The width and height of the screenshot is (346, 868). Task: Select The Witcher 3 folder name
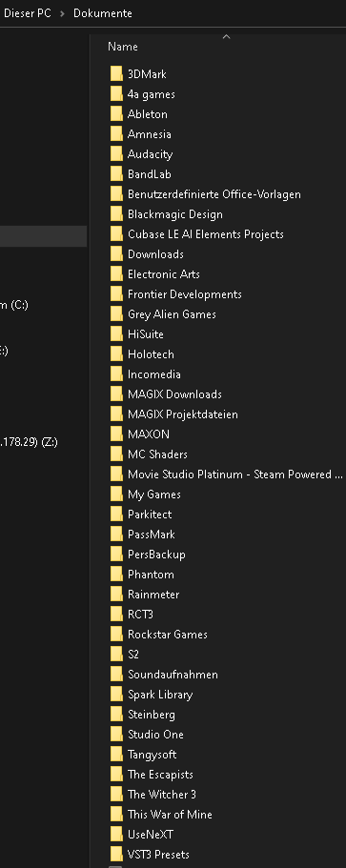(x=162, y=795)
